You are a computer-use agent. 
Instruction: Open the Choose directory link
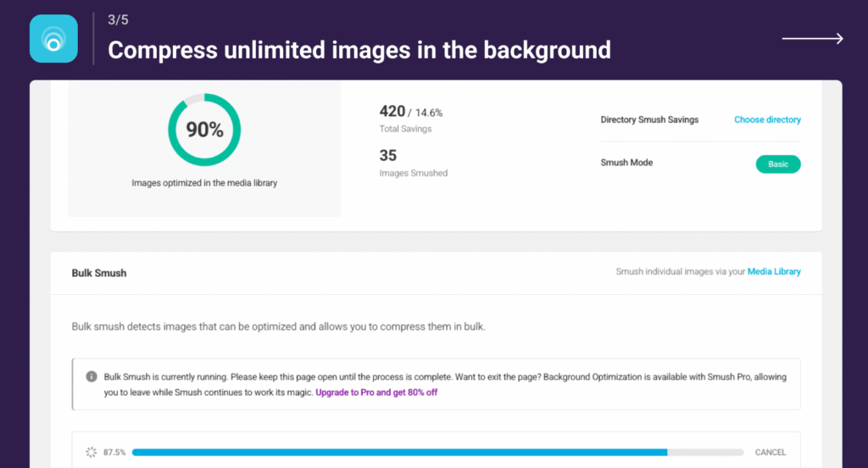767,120
